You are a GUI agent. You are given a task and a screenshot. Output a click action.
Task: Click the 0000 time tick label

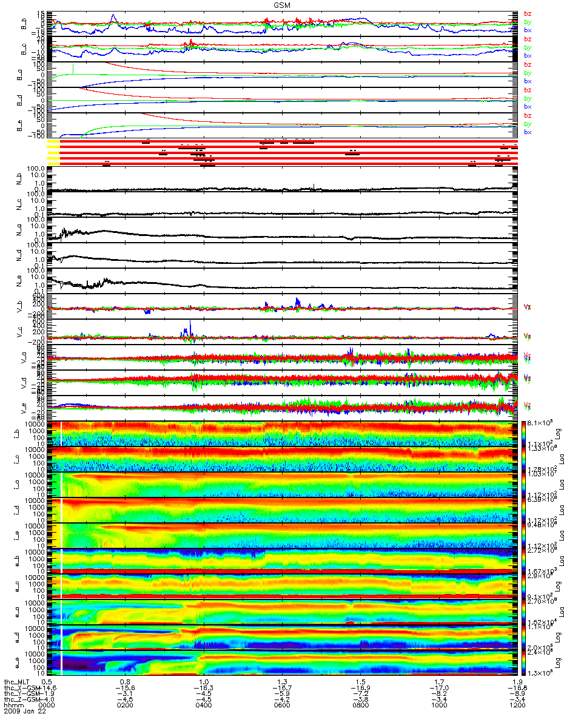(x=46, y=706)
